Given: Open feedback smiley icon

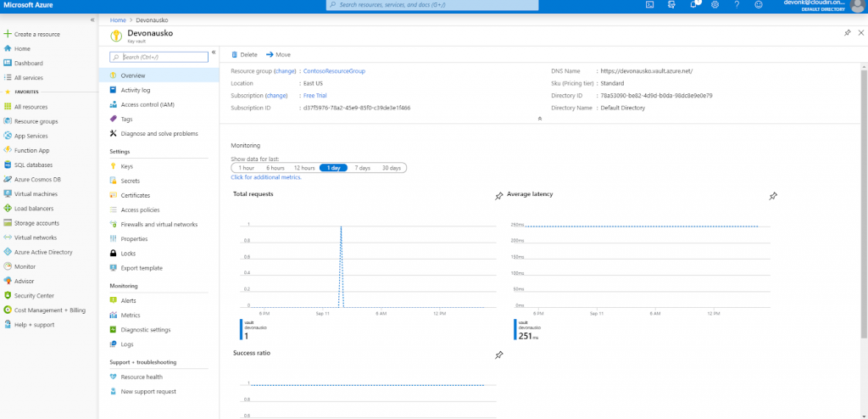Looking at the screenshot, I should point(759,4).
